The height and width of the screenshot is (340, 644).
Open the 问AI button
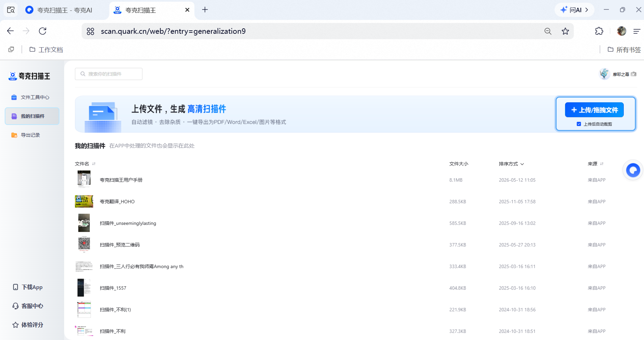[x=574, y=10]
